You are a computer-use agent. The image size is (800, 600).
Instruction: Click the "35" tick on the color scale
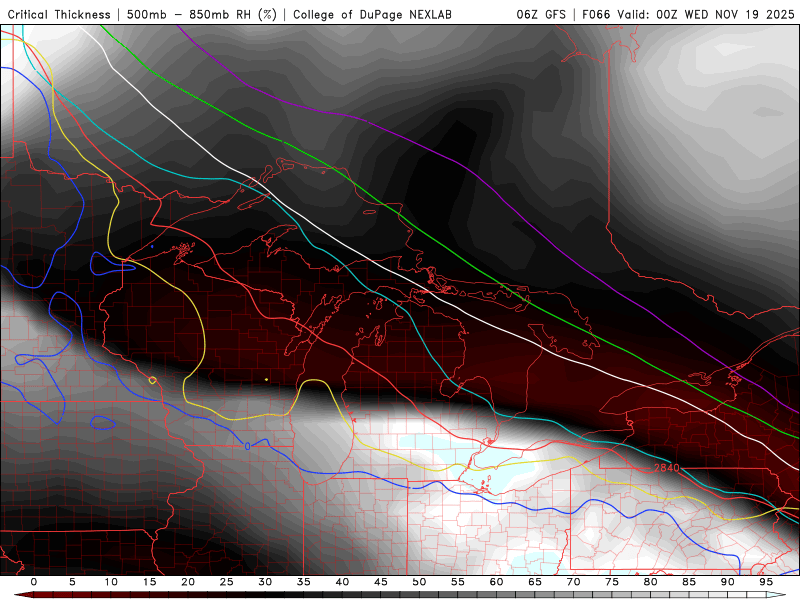304,582
